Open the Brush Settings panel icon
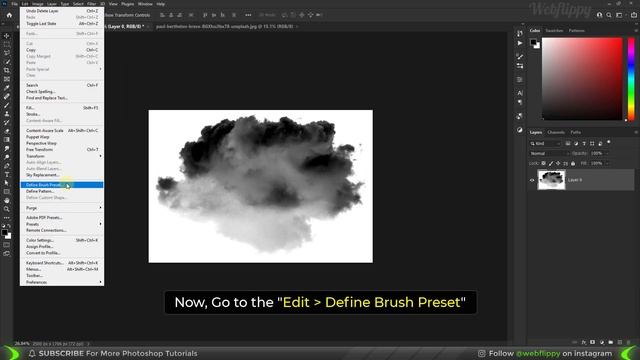640x360 pixels. (x=520, y=57)
